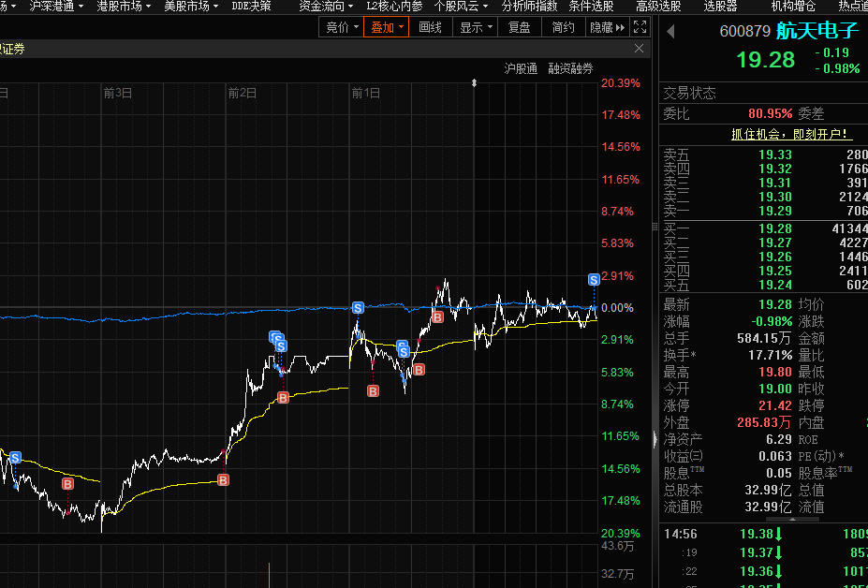The height and width of the screenshot is (588, 868).
Task: Open the 选股器 menu item
Action: click(x=720, y=7)
